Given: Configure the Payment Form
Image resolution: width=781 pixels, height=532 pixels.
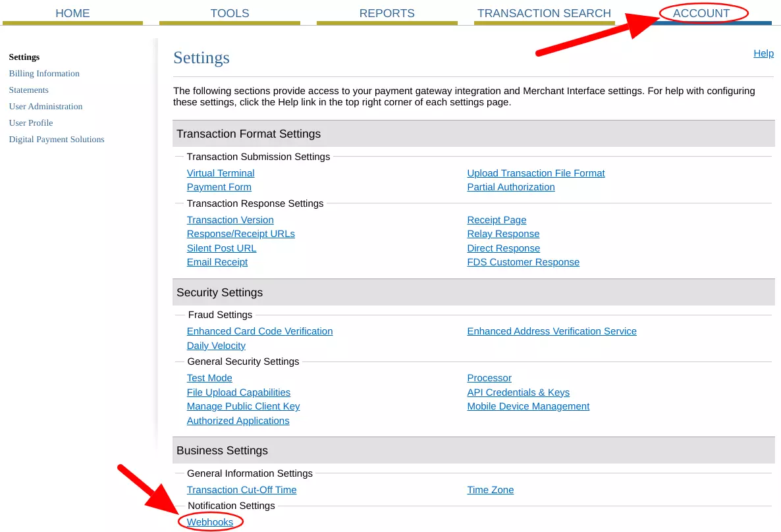Looking at the screenshot, I should (x=219, y=187).
